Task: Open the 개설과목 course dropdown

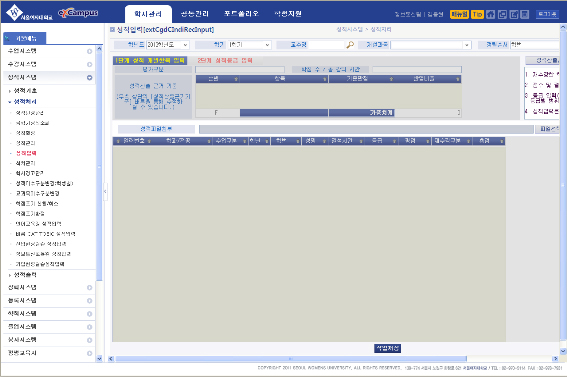Action: [x=431, y=45]
